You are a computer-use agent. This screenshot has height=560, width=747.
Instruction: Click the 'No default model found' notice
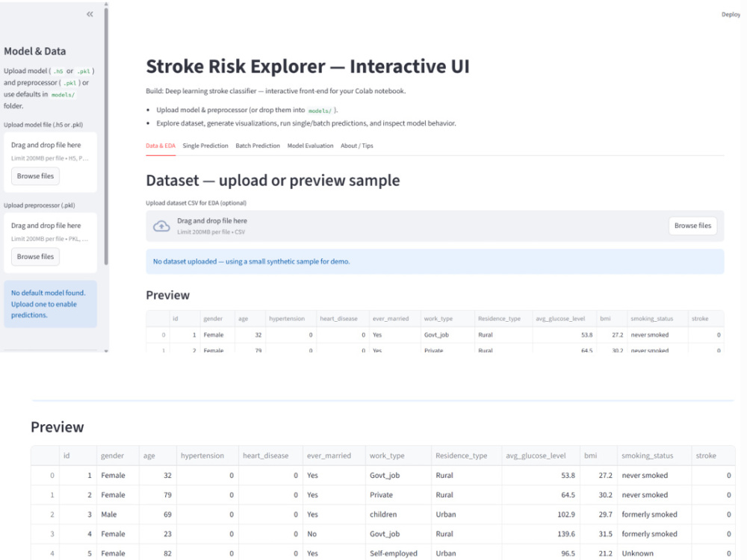tap(51, 304)
